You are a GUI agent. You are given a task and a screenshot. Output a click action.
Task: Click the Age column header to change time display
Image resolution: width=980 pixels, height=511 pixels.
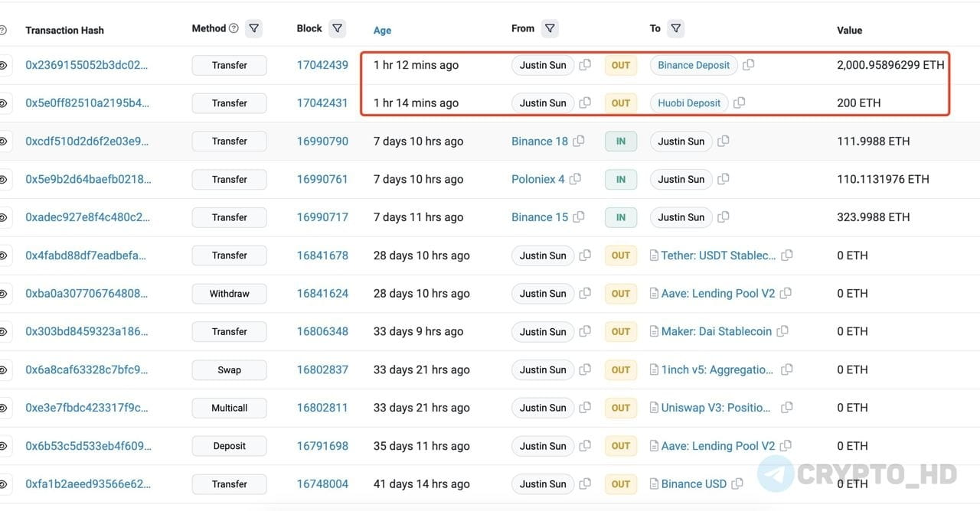(x=382, y=30)
